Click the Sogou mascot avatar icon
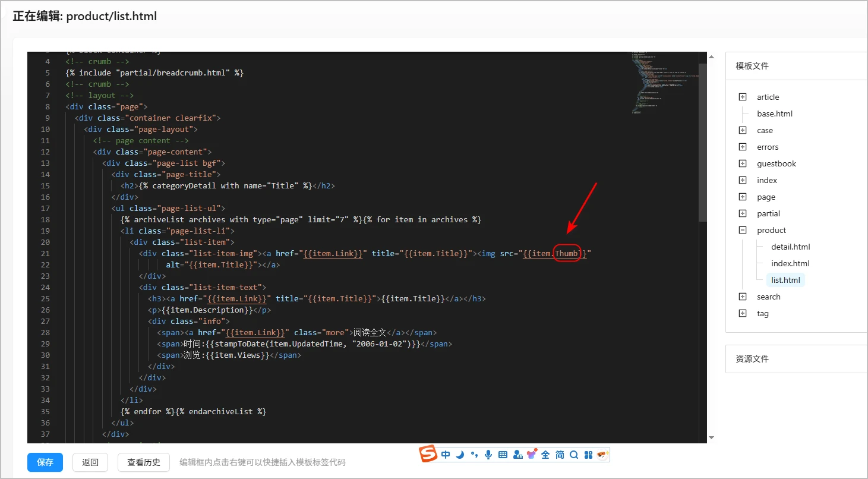Image resolution: width=868 pixels, height=479 pixels. [602, 455]
